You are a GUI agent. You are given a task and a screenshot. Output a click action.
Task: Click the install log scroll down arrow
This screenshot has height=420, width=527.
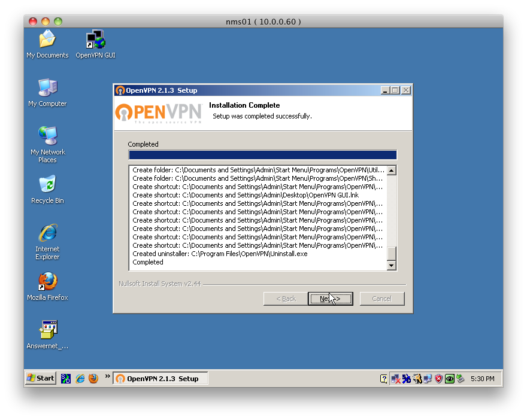(391, 266)
